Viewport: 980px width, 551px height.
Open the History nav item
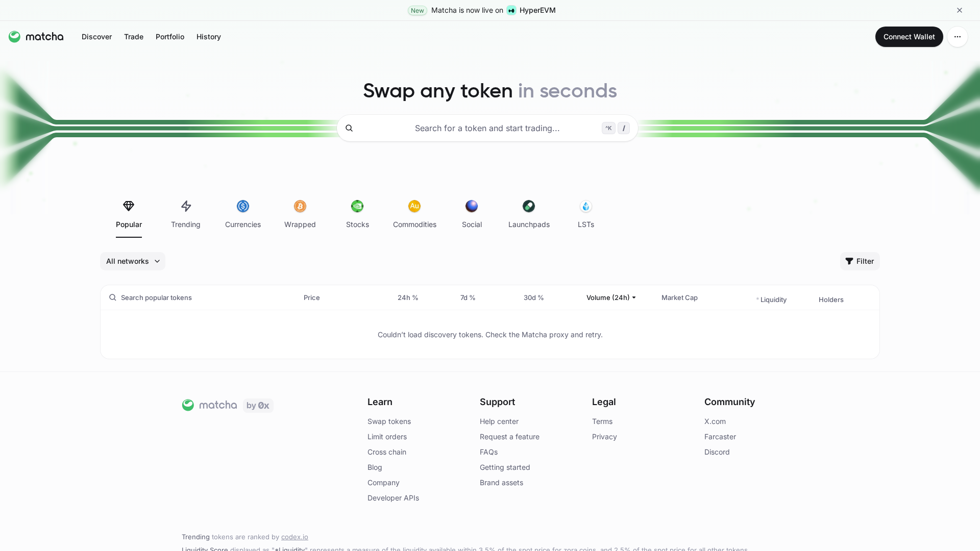[209, 37]
